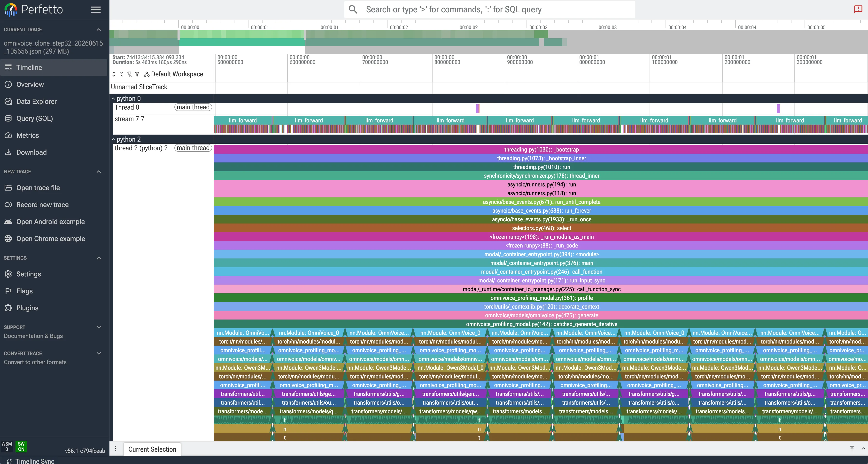The height and width of the screenshot is (464, 868).
Task: Click Convert to other formats
Action: click(x=35, y=362)
